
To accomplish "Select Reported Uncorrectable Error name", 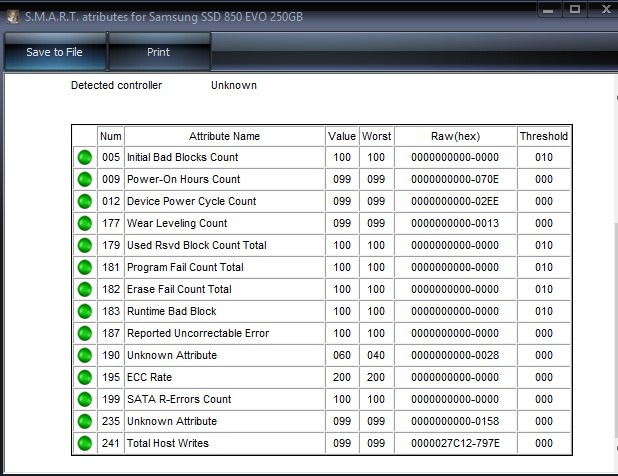I will coord(198,333).
